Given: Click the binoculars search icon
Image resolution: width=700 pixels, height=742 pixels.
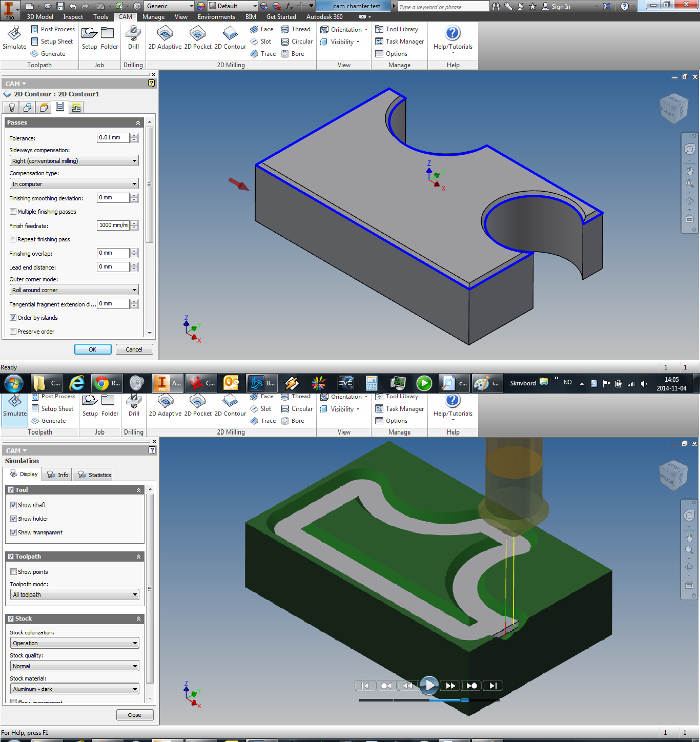Looking at the screenshot, I should point(496,6).
